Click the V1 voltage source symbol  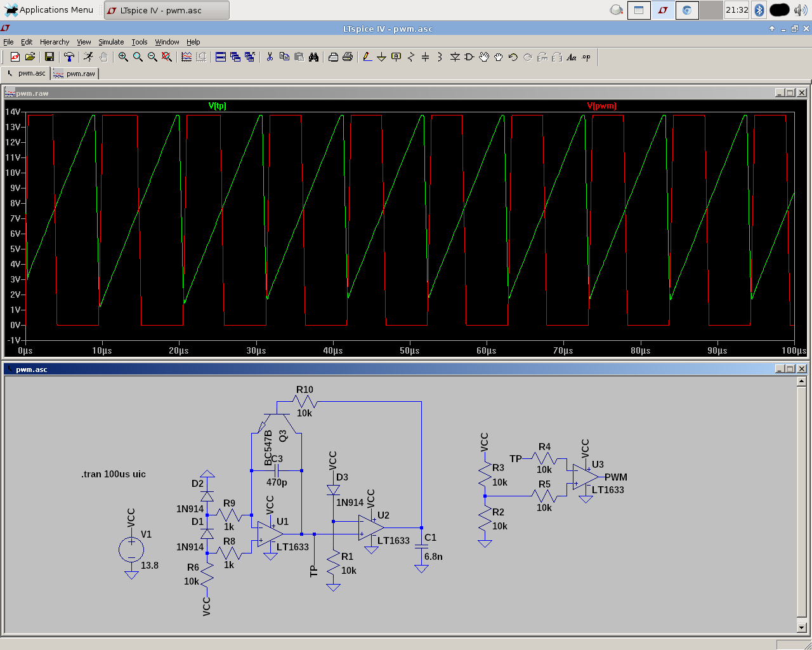[x=131, y=550]
